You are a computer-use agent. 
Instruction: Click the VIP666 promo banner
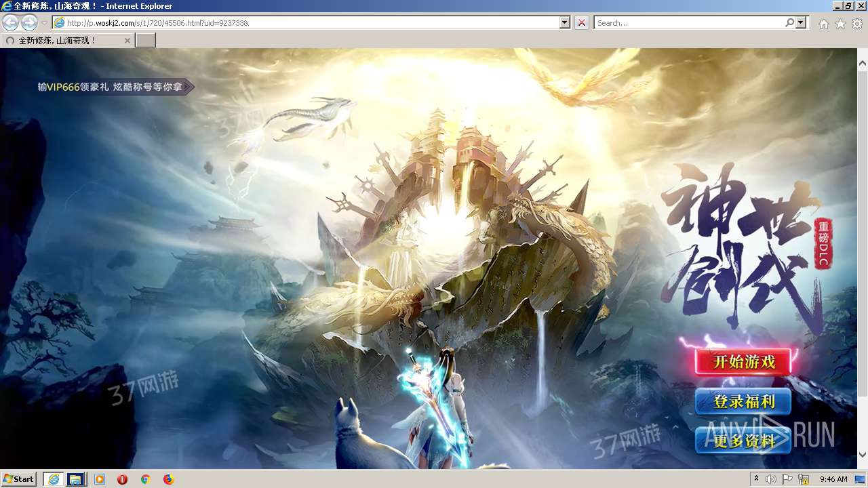115,87
